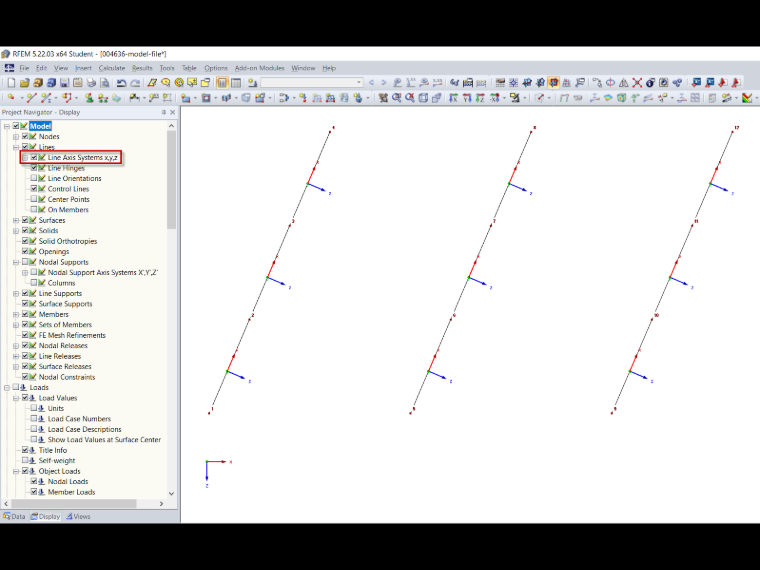Screen dimensions: 760x570
Task: Switch to the Data navigator tab
Action: 14,516
